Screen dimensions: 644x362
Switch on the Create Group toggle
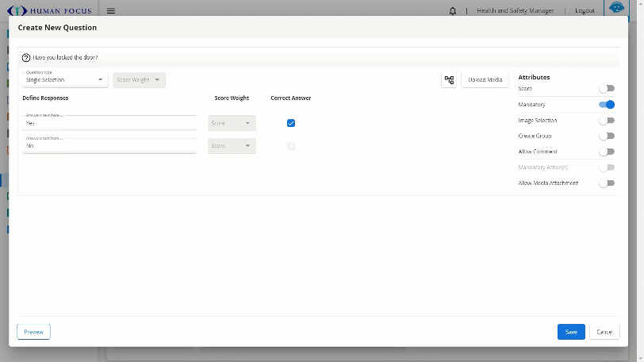tap(607, 136)
